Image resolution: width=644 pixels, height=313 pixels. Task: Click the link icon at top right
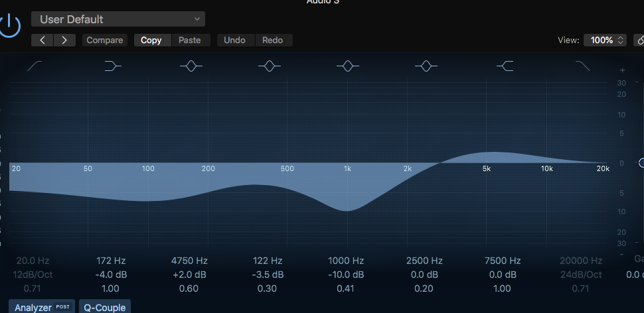tap(639, 40)
